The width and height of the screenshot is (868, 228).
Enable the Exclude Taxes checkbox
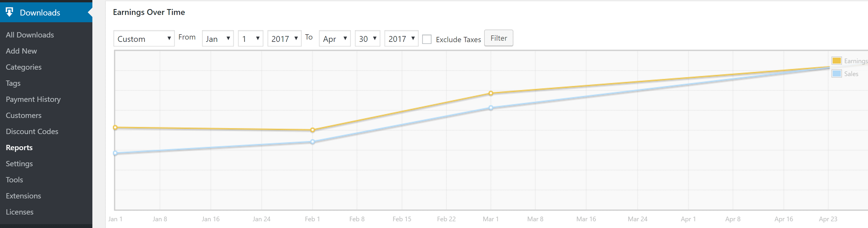[427, 39]
